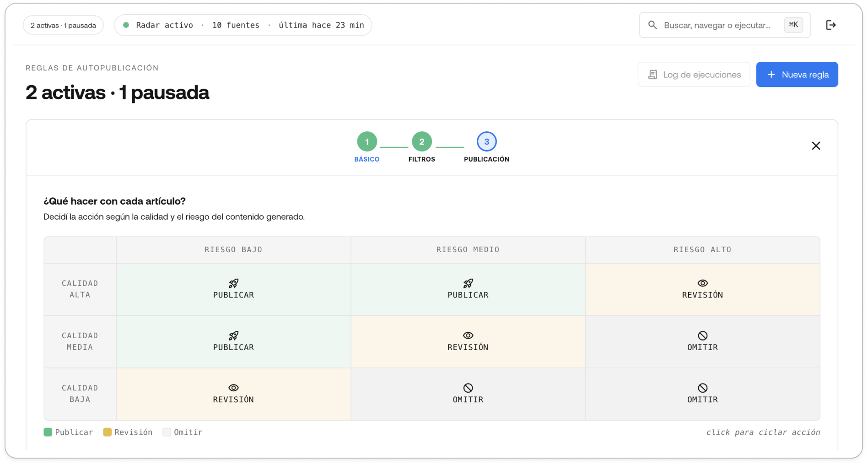
Task: Click the logout icon in top bar
Action: pos(830,25)
